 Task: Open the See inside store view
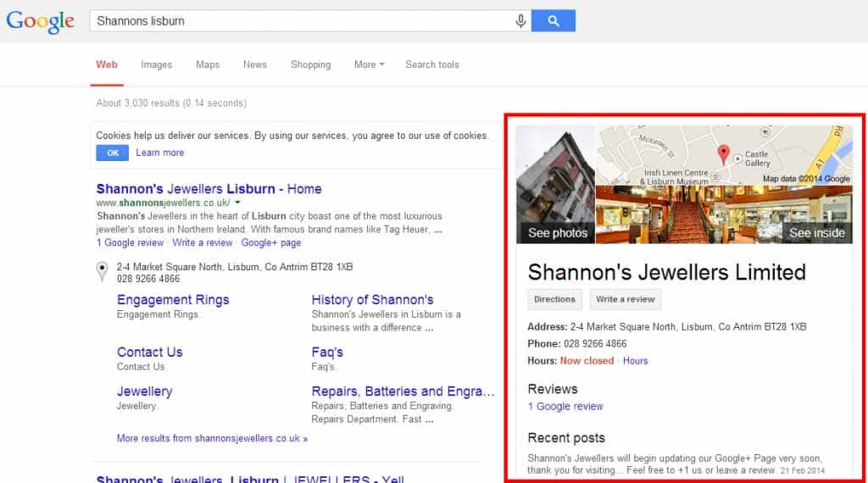tap(724, 214)
